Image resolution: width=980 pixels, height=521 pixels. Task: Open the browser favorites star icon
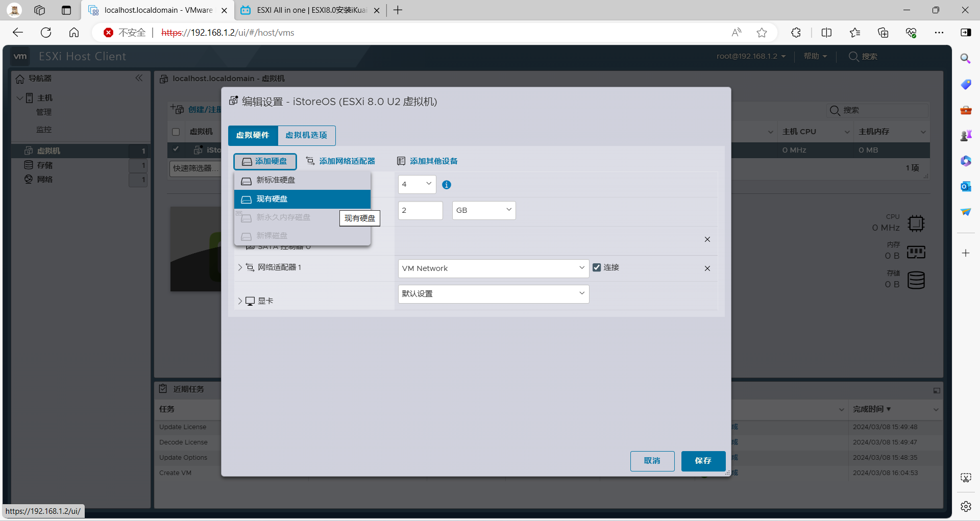pyautogui.click(x=762, y=33)
